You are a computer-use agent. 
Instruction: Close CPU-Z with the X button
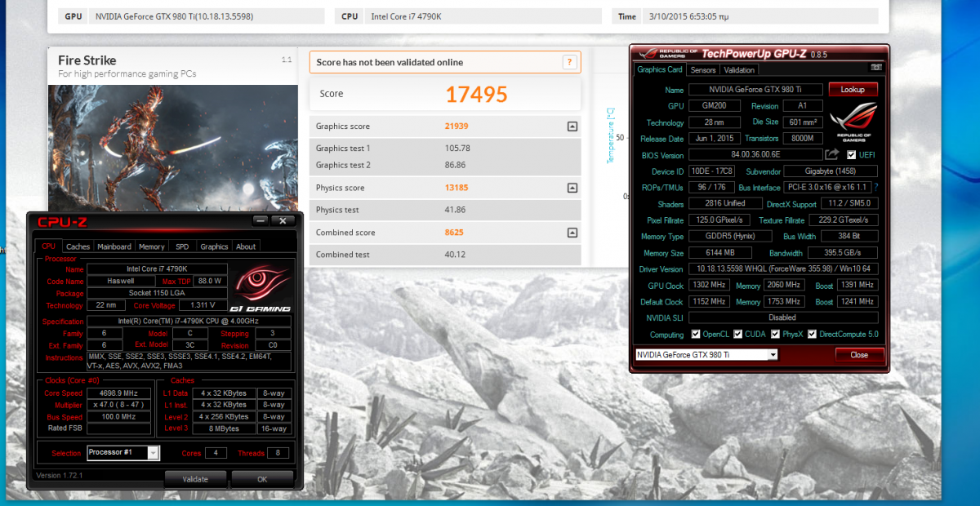(x=283, y=220)
